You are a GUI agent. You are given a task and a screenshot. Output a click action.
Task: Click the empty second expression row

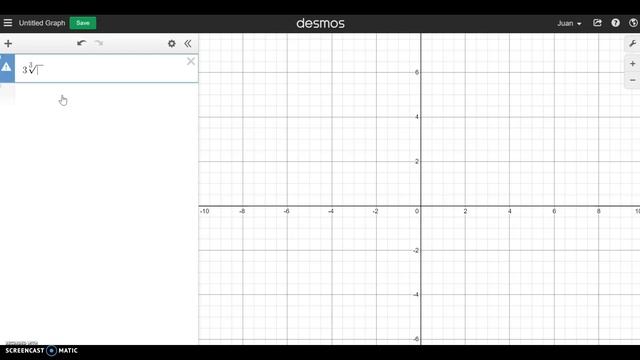[99, 94]
